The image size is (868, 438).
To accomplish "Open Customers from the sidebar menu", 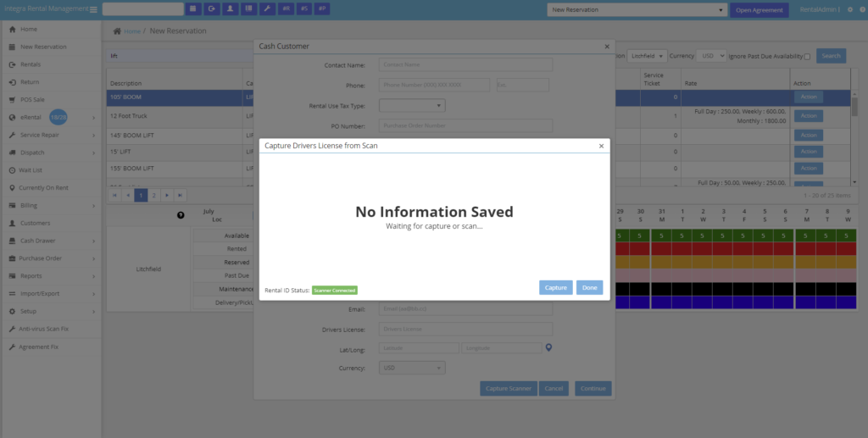I will point(35,223).
